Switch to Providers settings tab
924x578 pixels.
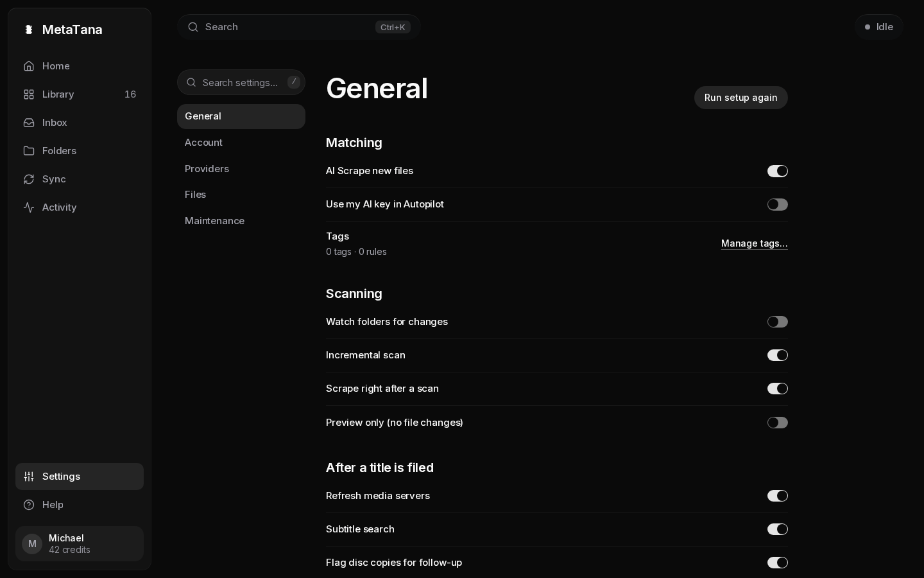pos(241,169)
